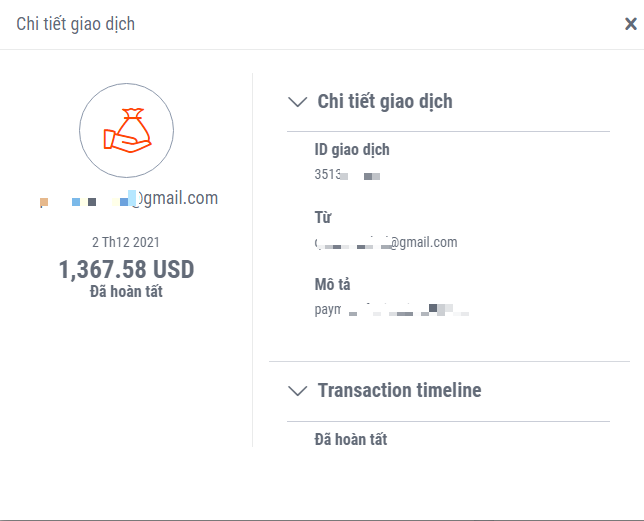This screenshot has height=521, width=644.
Task: Click the ID giao dịch label
Action: pyautogui.click(x=352, y=150)
